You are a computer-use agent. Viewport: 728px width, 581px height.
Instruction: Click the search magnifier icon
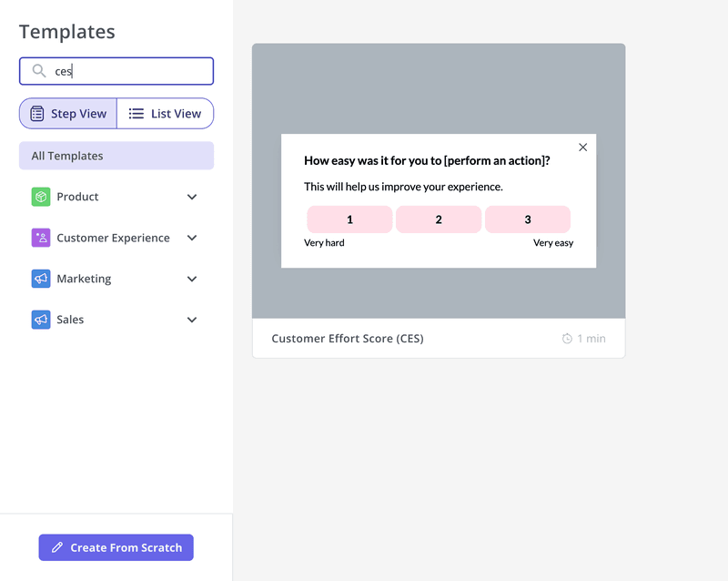(x=37, y=70)
